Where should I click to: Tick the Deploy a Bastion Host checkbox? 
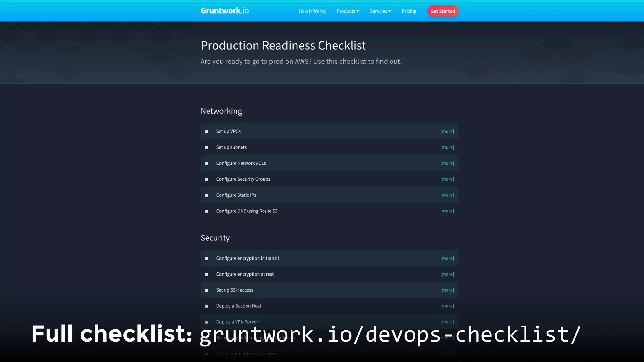(207, 306)
